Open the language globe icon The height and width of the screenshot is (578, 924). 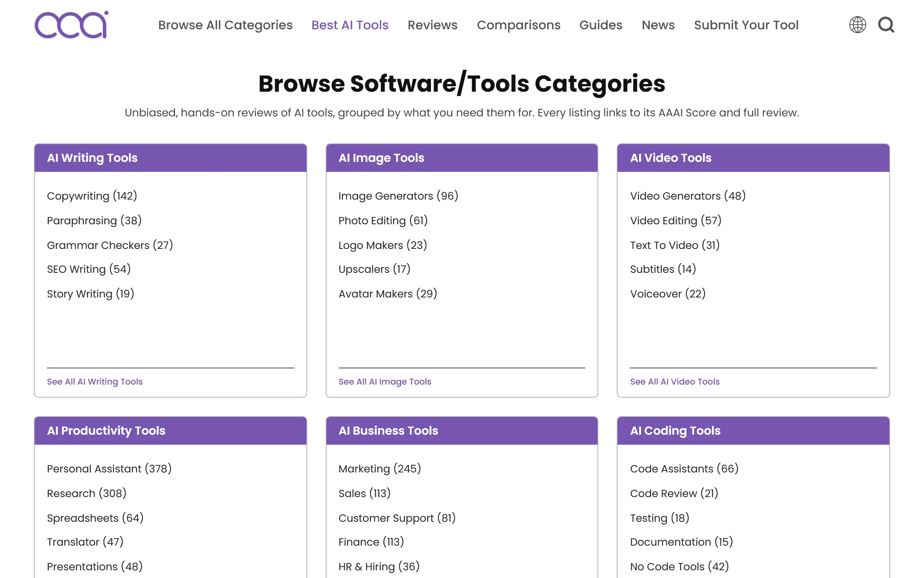[x=857, y=25]
